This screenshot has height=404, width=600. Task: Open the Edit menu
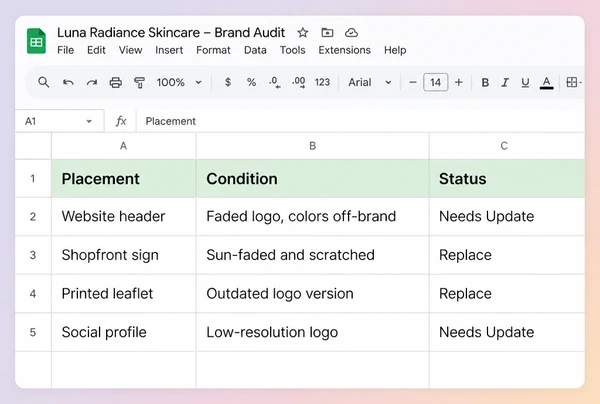pos(96,50)
